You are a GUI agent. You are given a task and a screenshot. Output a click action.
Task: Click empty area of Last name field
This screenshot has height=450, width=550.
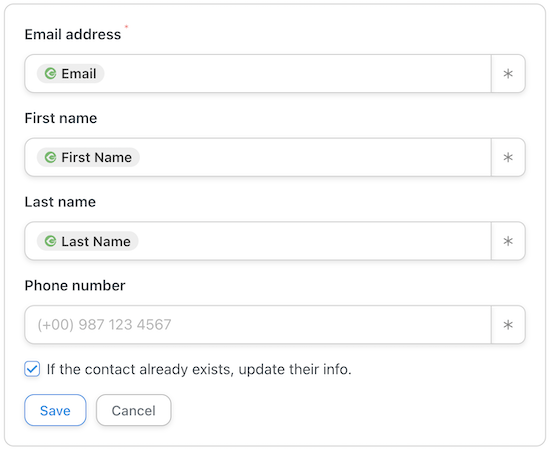click(314, 241)
